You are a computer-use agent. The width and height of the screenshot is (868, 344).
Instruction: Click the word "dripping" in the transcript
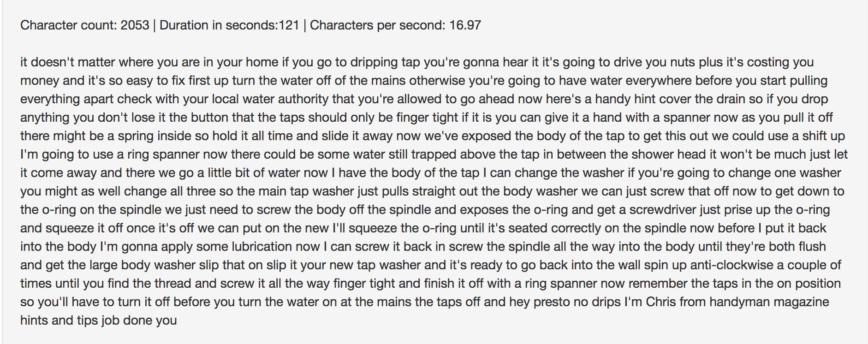coord(374,62)
